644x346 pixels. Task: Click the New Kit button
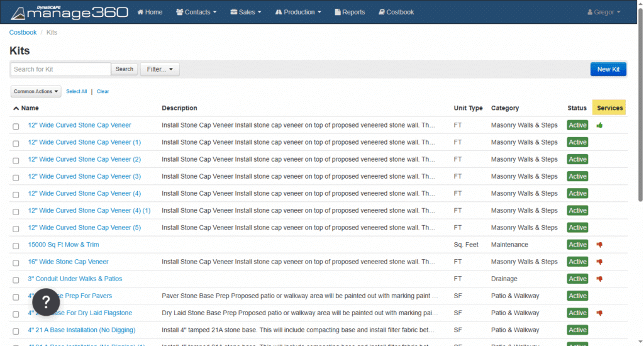(608, 69)
